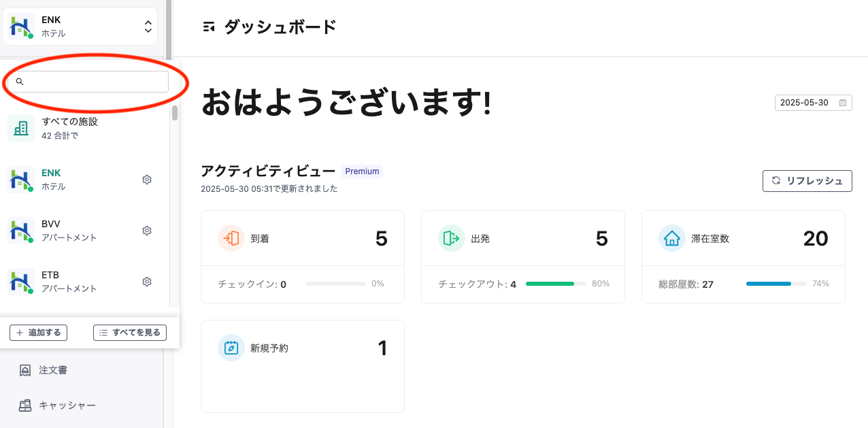This screenshot has width=868, height=428.
Task: Open the キャッシャー sidebar menu
Action: pos(67,406)
